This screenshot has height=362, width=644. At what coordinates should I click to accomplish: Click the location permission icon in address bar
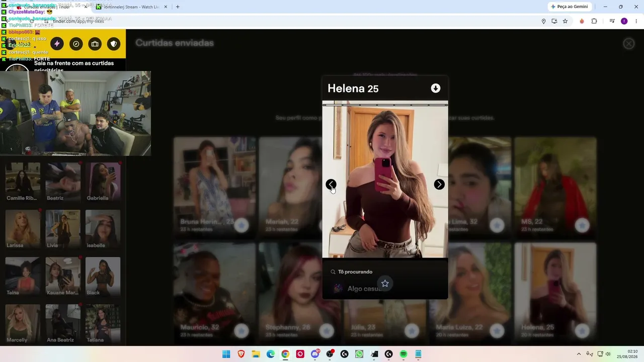click(x=543, y=21)
